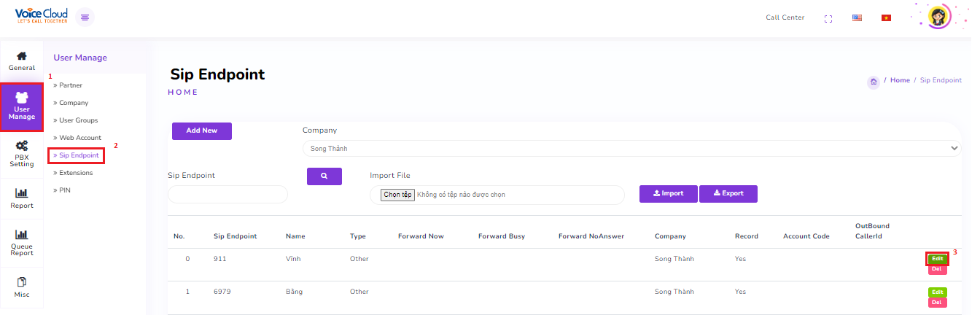Switch language with the Vietnam flag

(886, 18)
